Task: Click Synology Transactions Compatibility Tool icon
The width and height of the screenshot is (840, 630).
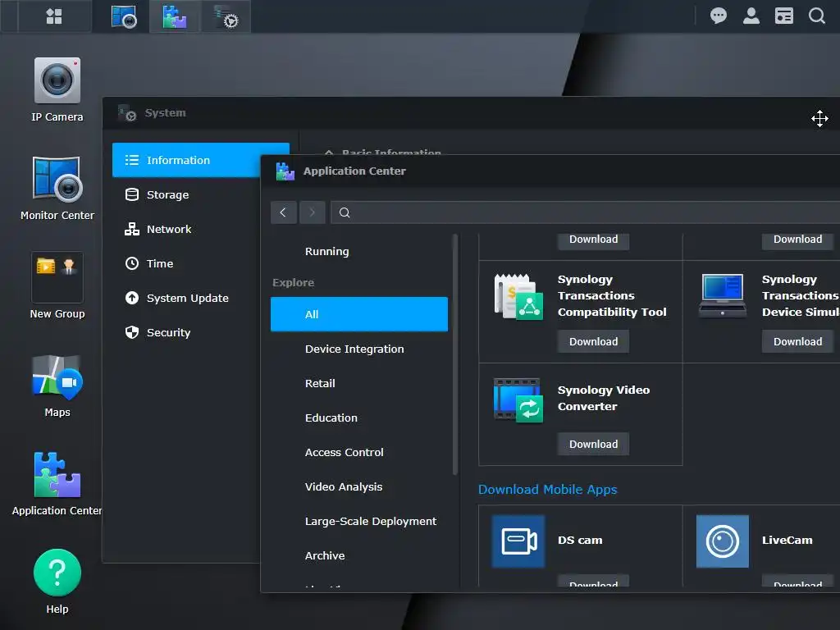Action: click(x=518, y=297)
